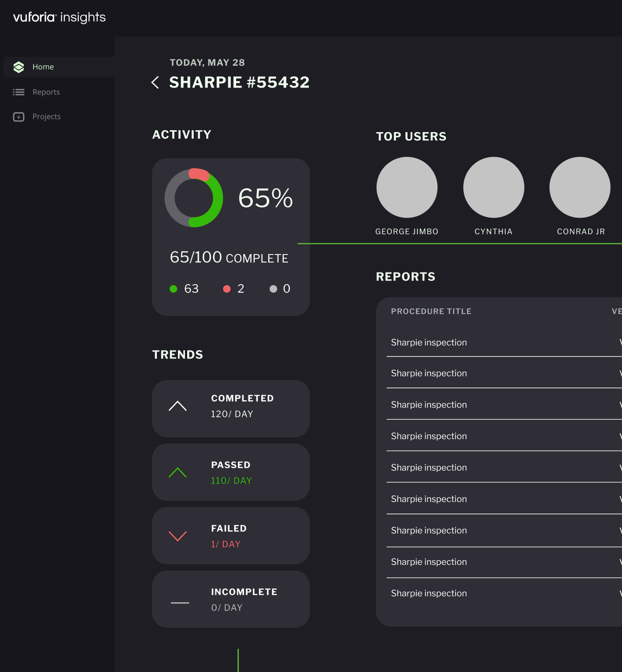Image resolution: width=622 pixels, height=672 pixels.
Task: Click the Procedure Title column header
Action: [431, 311]
